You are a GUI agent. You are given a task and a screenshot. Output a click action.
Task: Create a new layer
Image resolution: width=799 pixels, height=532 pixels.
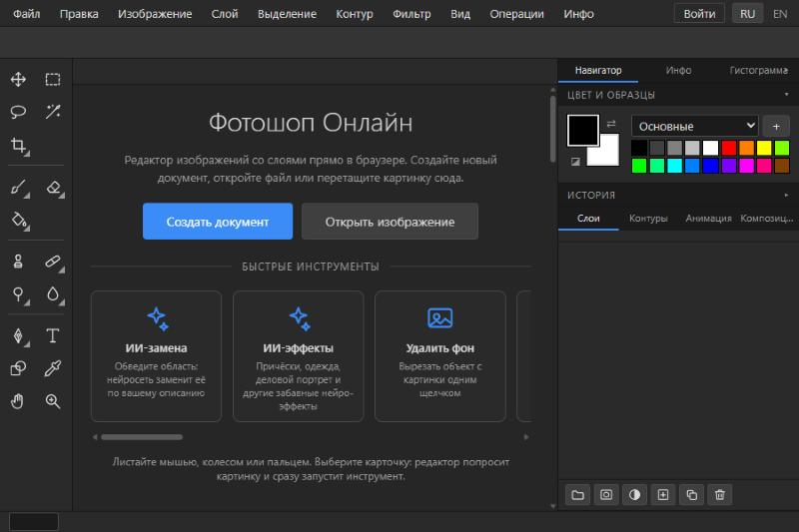(x=663, y=495)
